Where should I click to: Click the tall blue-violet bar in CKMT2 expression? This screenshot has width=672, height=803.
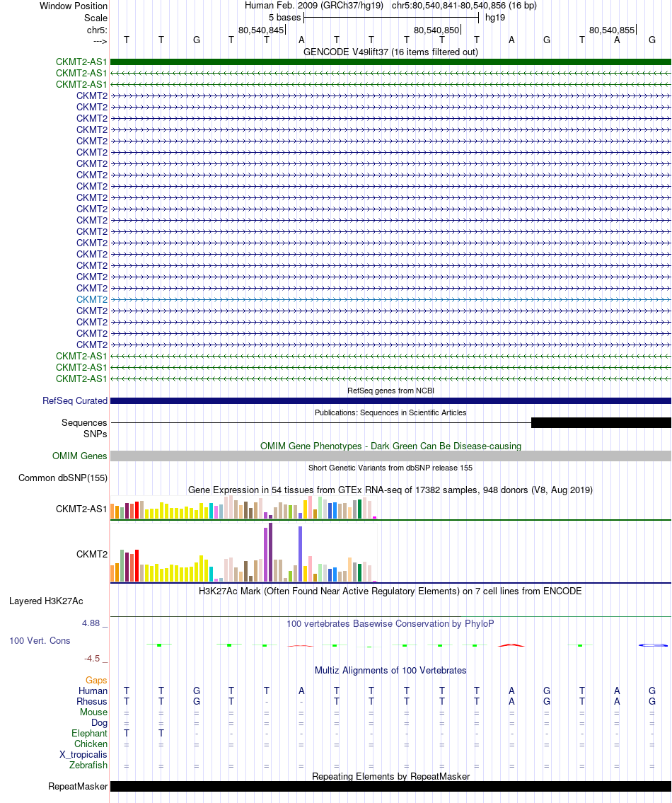coord(300,554)
